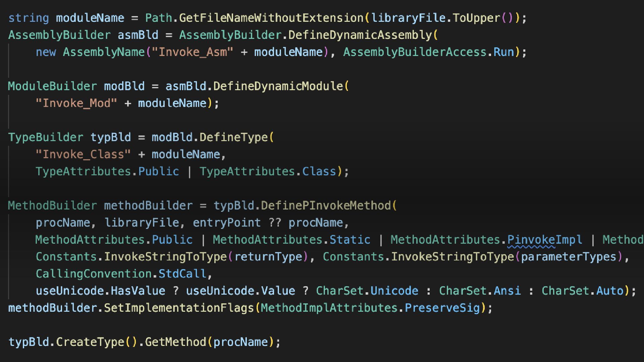Click the returnType argument
The height and width of the screenshot is (362, 644).
click(268, 257)
